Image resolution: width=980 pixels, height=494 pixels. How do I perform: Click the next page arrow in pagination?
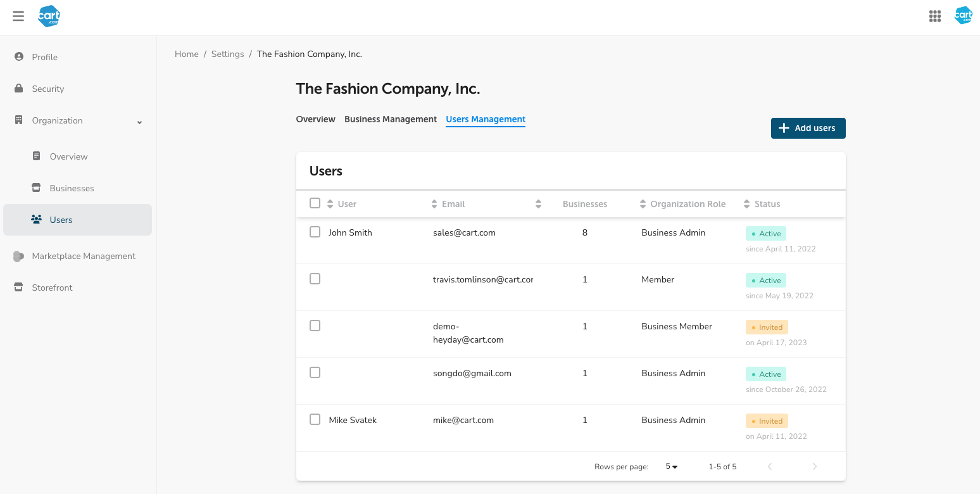pyautogui.click(x=814, y=467)
